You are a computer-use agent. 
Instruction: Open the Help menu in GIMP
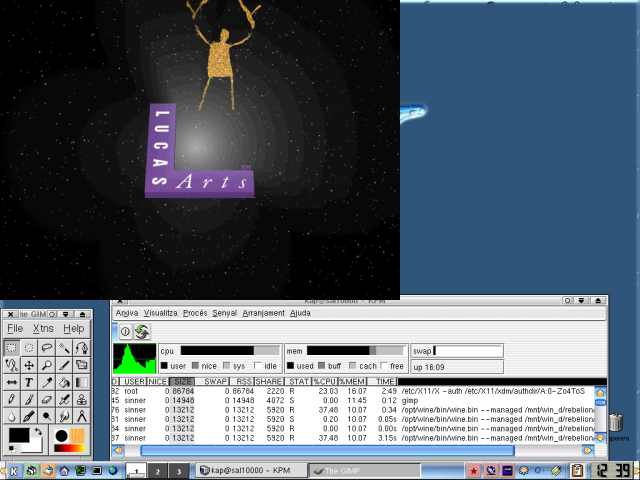[73, 329]
